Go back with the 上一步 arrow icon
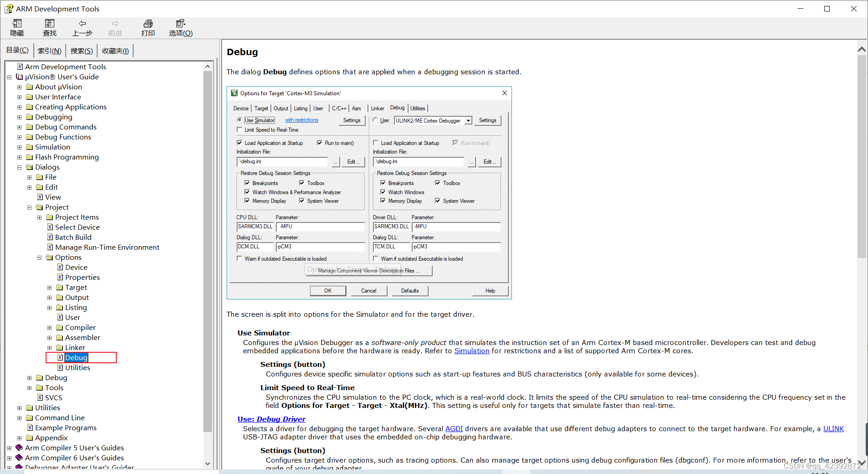 pyautogui.click(x=82, y=23)
